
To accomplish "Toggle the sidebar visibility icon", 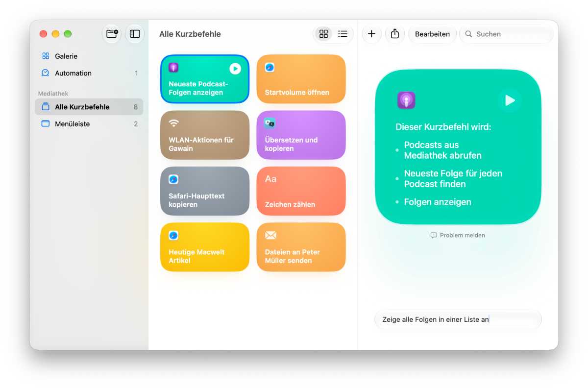I will click(135, 34).
